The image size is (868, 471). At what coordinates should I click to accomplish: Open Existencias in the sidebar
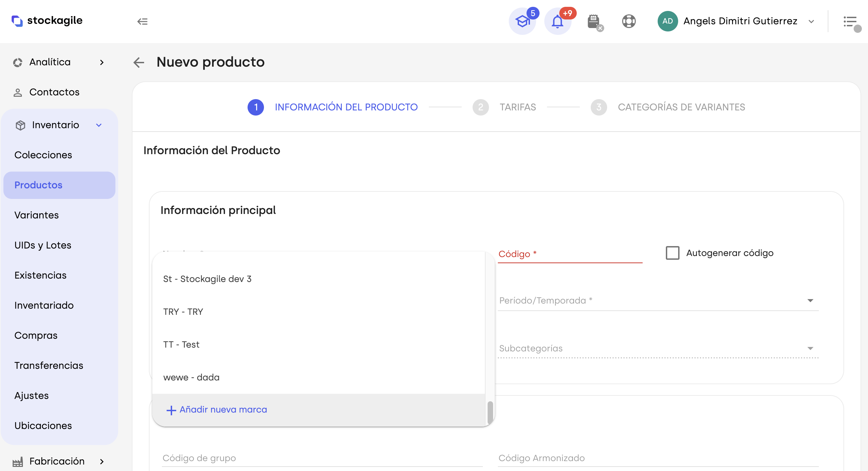coord(59,275)
